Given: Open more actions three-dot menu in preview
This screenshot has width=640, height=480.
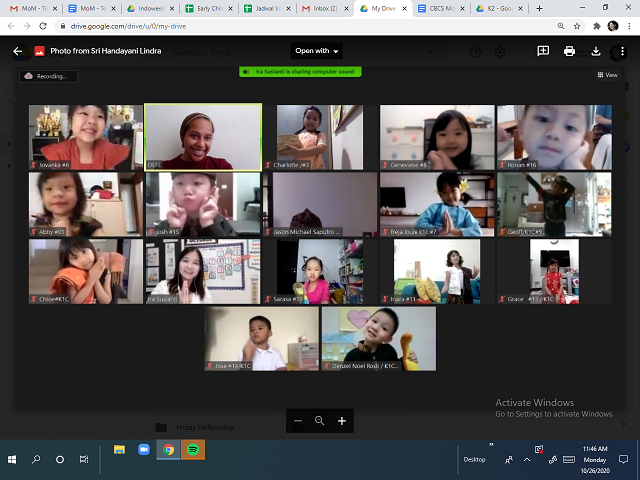Looking at the screenshot, I should 622,51.
